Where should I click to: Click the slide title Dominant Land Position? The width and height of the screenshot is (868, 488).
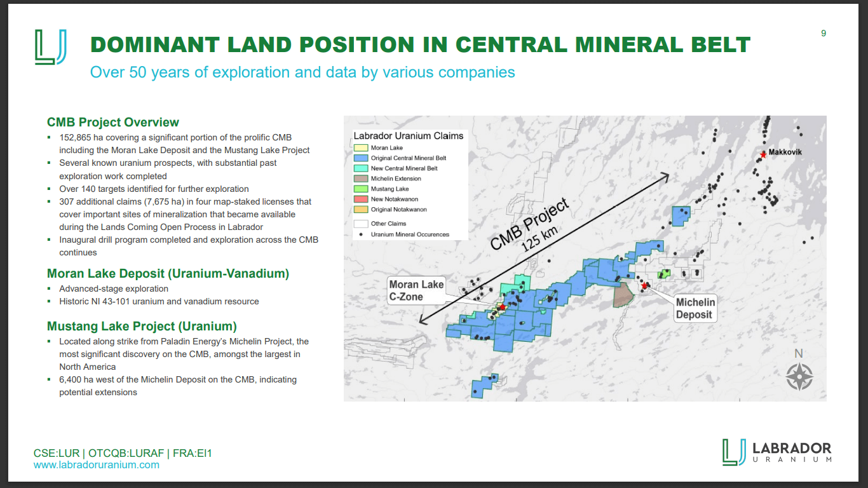point(420,44)
